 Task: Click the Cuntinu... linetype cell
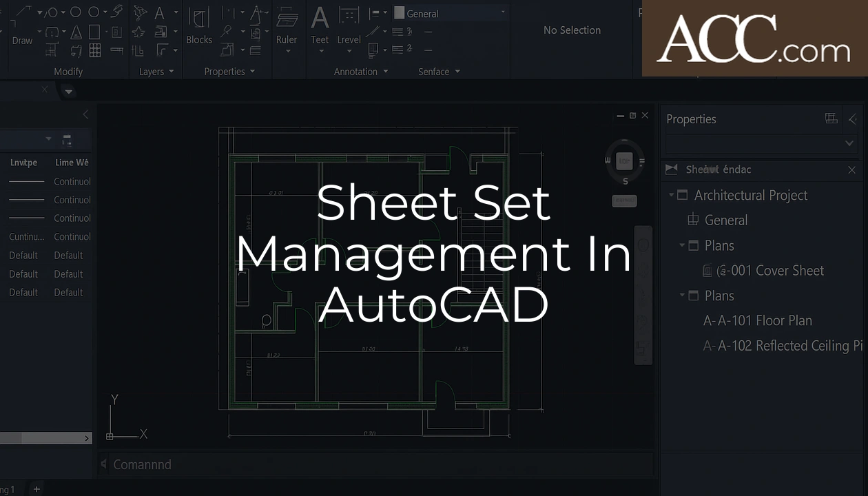click(x=27, y=236)
